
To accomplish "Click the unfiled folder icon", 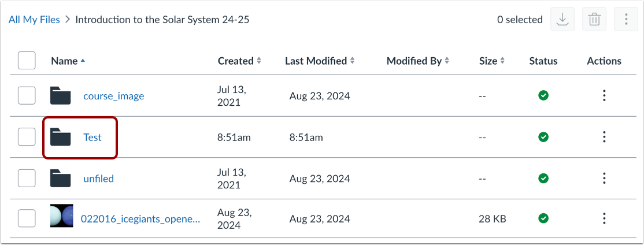I will [x=60, y=179].
